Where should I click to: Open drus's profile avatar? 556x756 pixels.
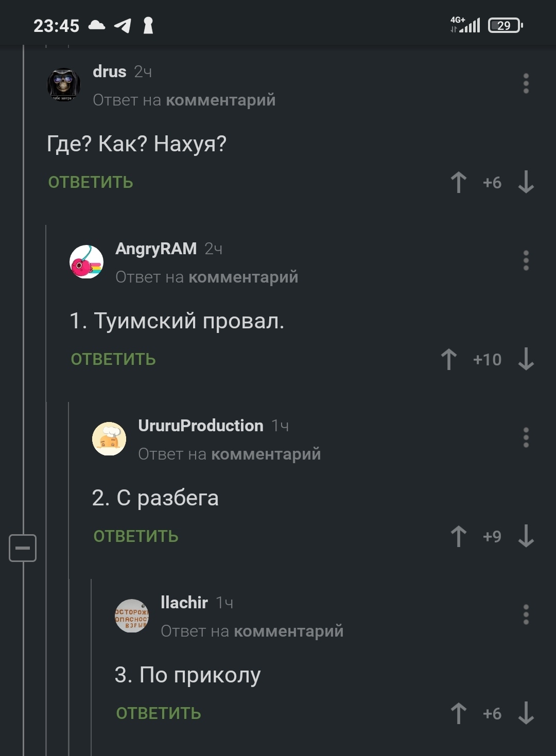(x=64, y=84)
